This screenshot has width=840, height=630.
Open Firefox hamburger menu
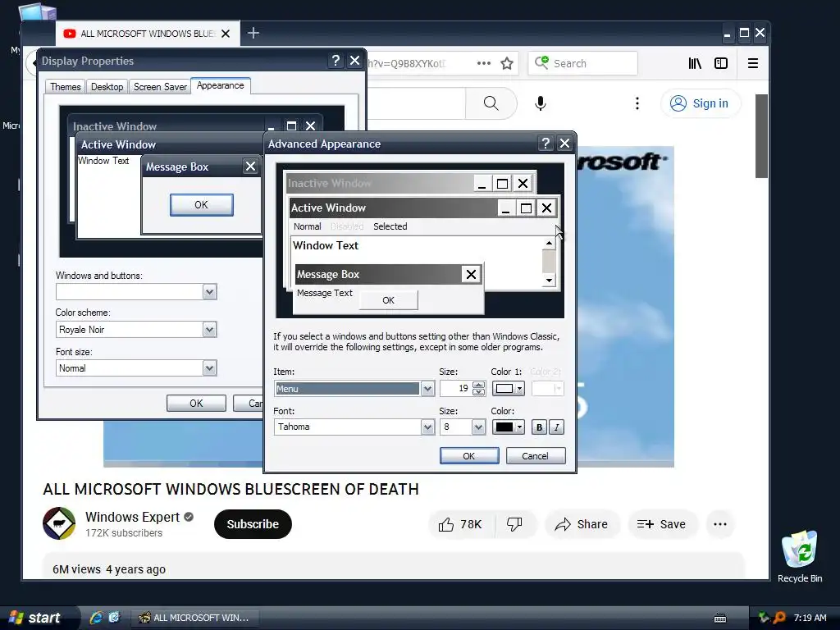click(753, 63)
